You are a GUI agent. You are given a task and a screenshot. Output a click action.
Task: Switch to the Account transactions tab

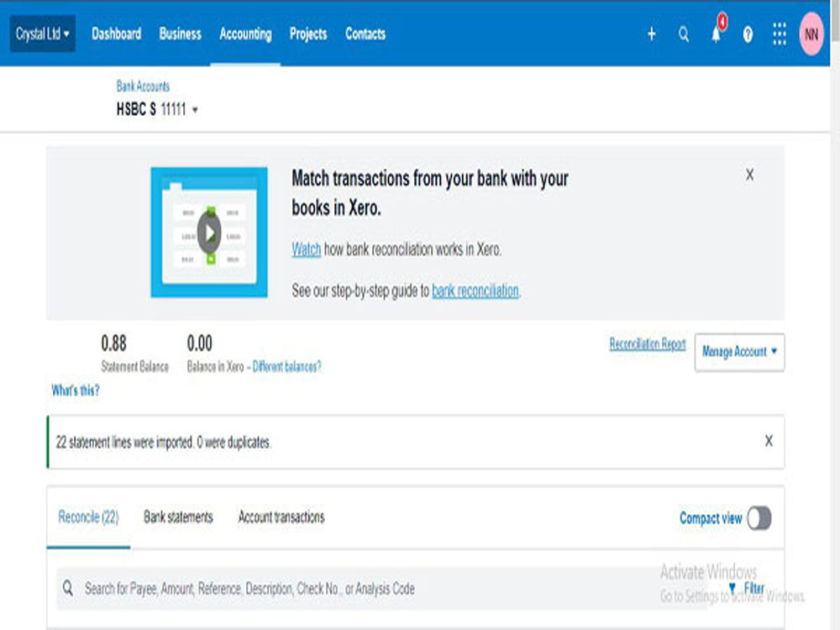(x=281, y=517)
